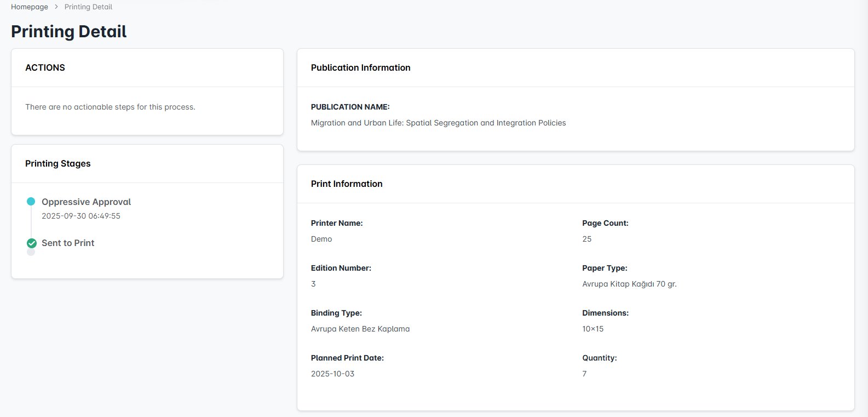
Task: Click the binding type Avrupa Keten Bez Kaplama
Action: (x=360, y=329)
